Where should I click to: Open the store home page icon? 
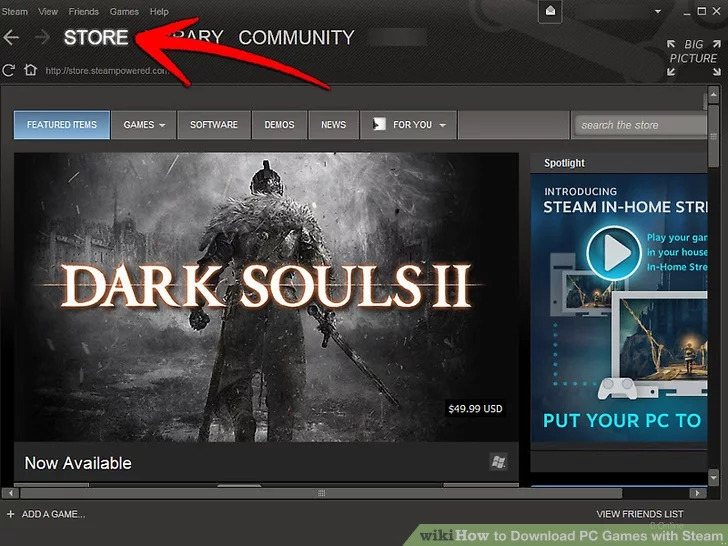coord(31,70)
